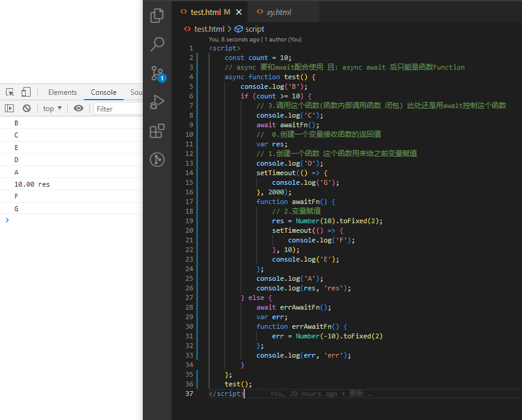Switch to the Elements tab in DevTools
The width and height of the screenshot is (522, 420).
point(62,92)
